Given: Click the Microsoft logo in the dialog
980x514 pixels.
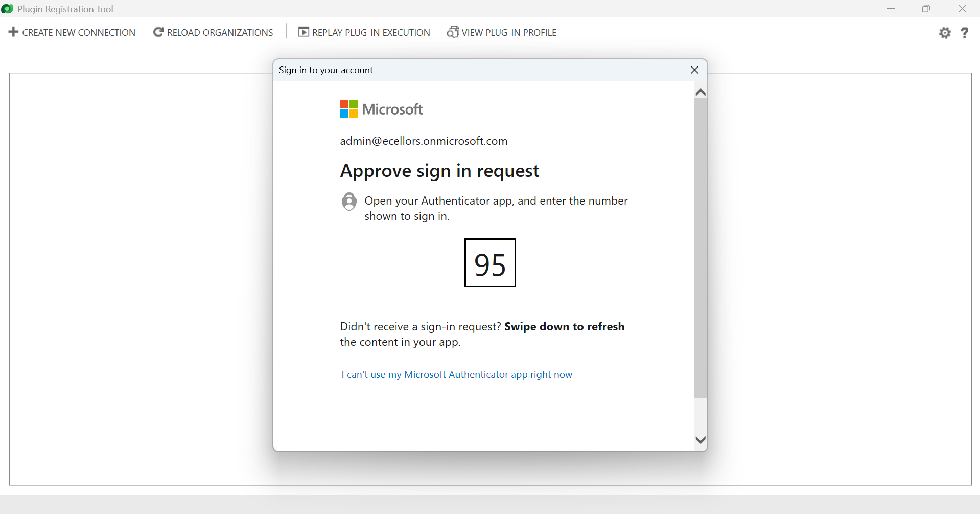Looking at the screenshot, I should pyautogui.click(x=381, y=108).
